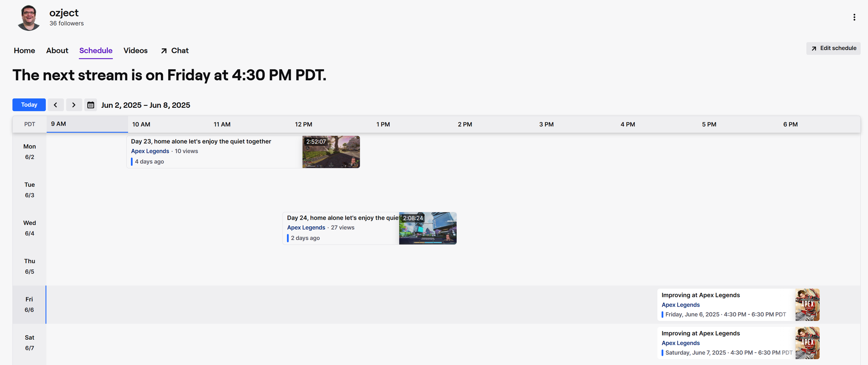Open Day 23 home alone video title
This screenshot has height=365, width=868.
point(201,141)
